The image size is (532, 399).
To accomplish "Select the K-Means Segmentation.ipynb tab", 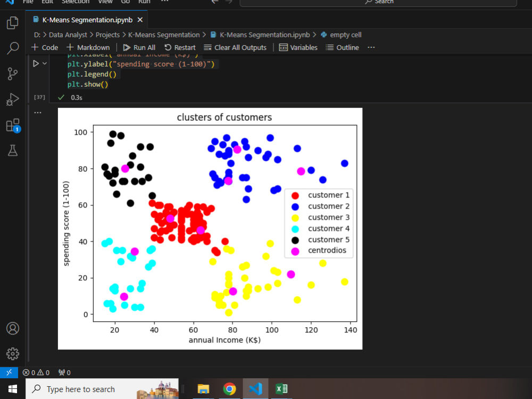I will 87,20.
